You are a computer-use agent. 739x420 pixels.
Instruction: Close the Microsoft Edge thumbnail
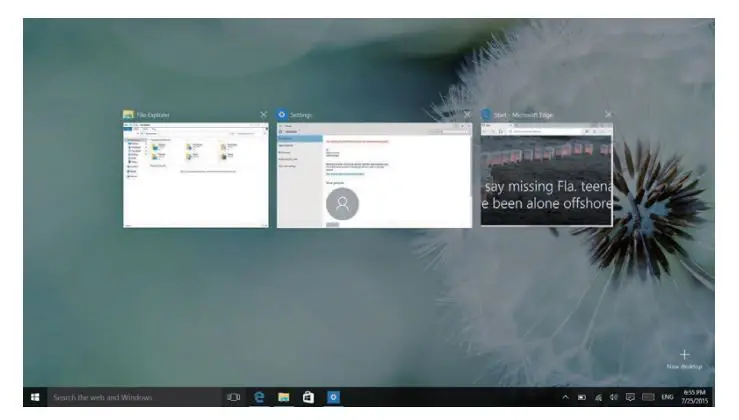(608, 115)
